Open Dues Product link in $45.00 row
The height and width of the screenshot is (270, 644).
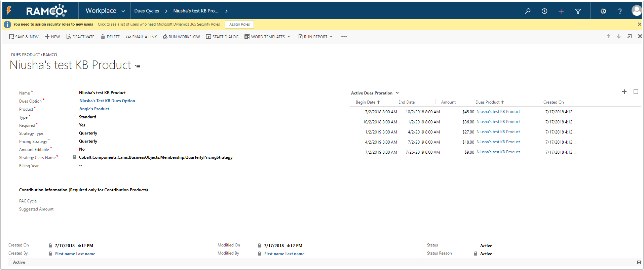click(x=498, y=112)
